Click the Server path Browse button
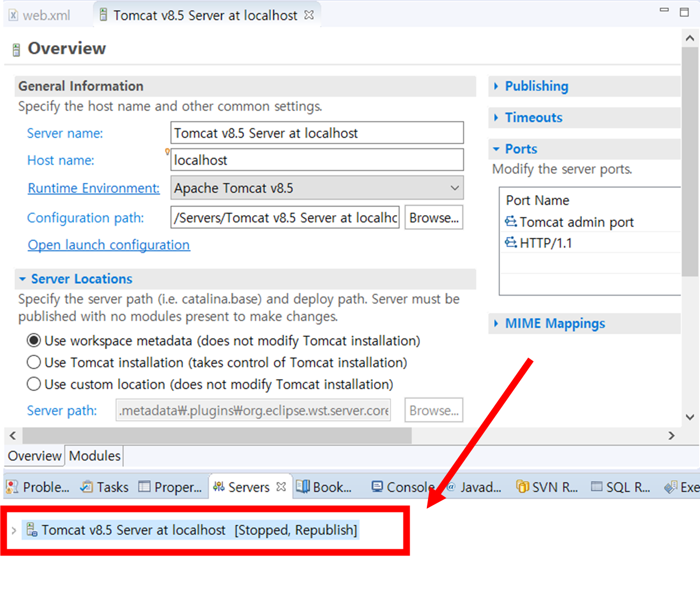Screen dimensions: 700x614 pyautogui.click(x=434, y=410)
